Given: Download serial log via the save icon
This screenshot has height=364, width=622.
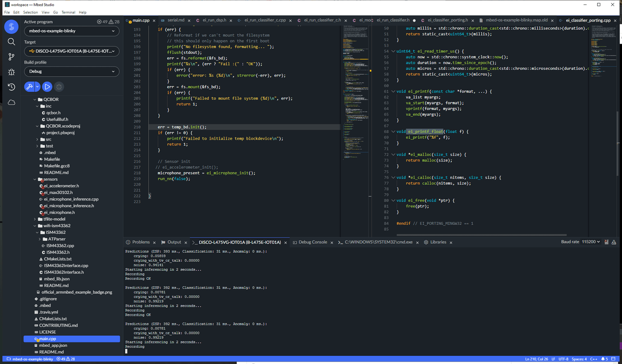Looking at the screenshot, I should coord(614,242).
